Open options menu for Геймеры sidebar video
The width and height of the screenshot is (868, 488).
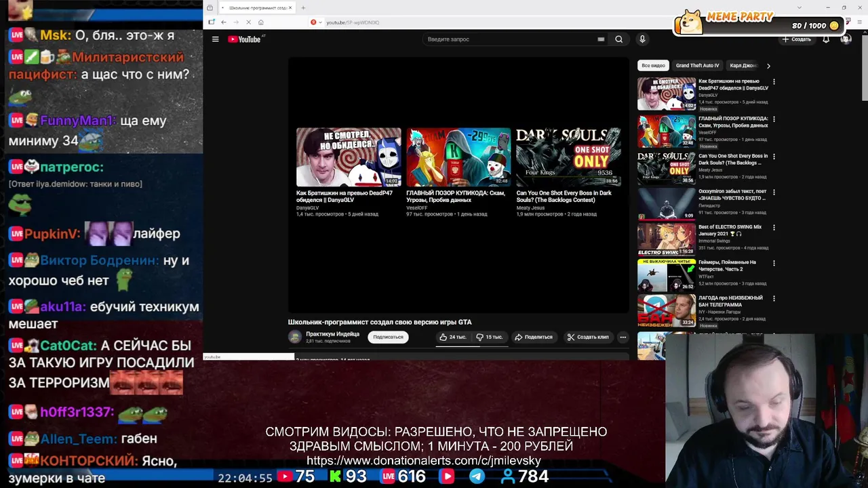pos(774,263)
